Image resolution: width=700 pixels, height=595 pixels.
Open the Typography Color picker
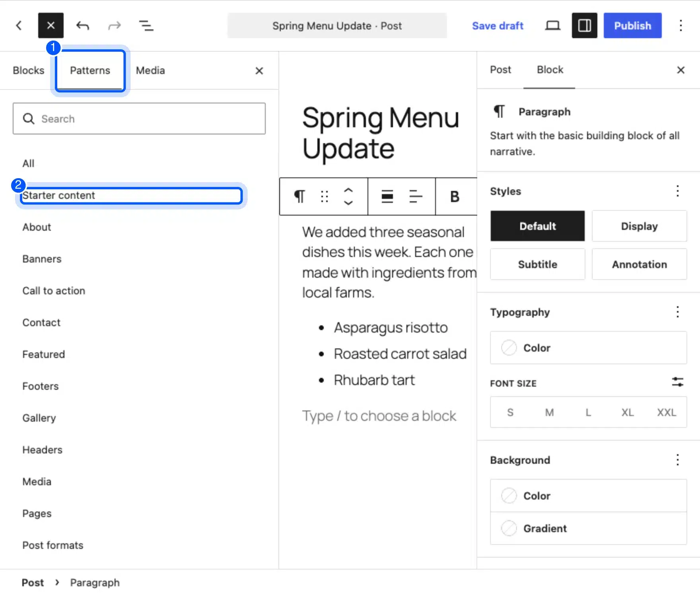pos(588,348)
